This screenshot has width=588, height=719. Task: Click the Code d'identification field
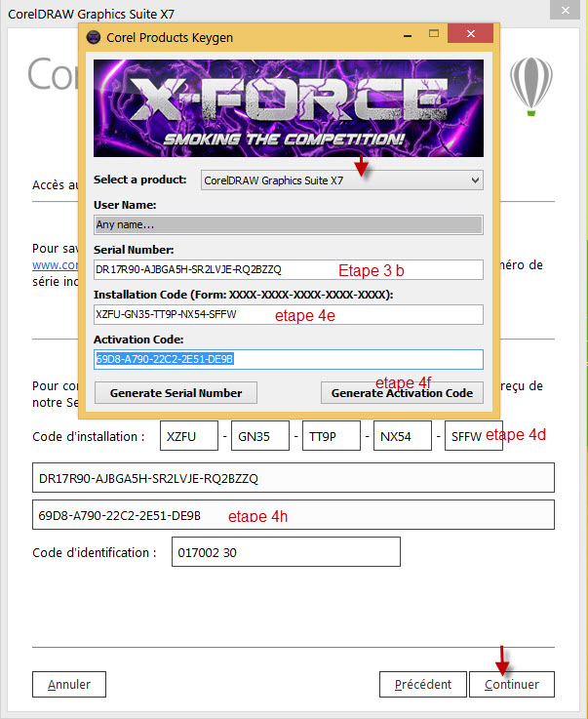(x=286, y=552)
